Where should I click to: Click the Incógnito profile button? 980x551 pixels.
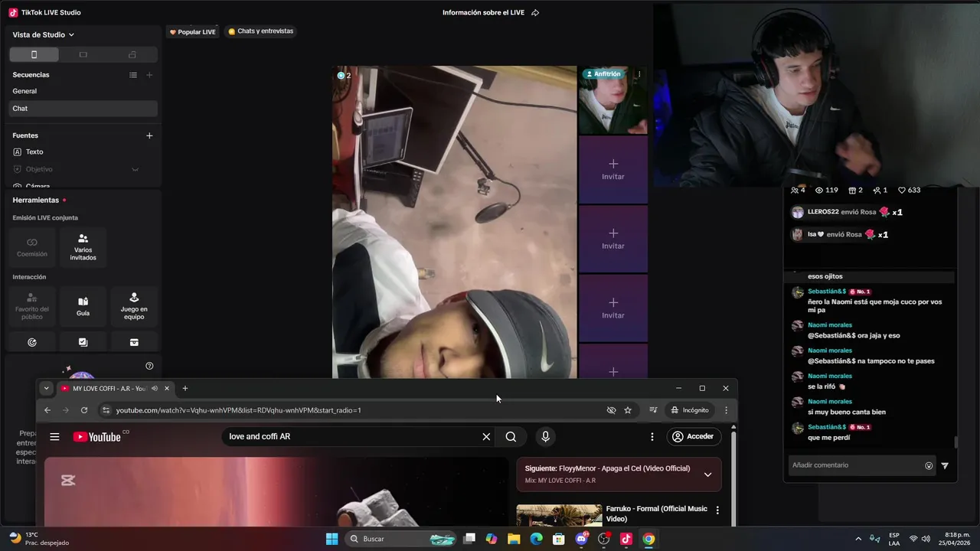tap(690, 410)
